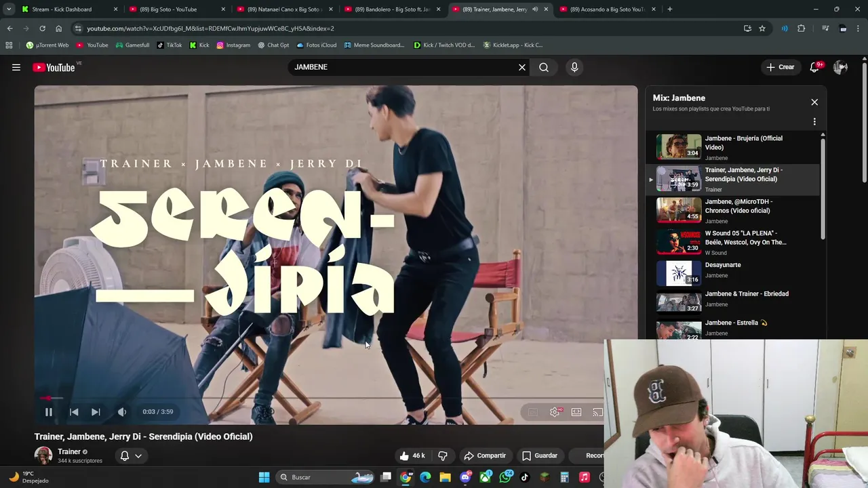Go to the browser home page
This screenshot has width=868, height=488.
tap(58, 28)
